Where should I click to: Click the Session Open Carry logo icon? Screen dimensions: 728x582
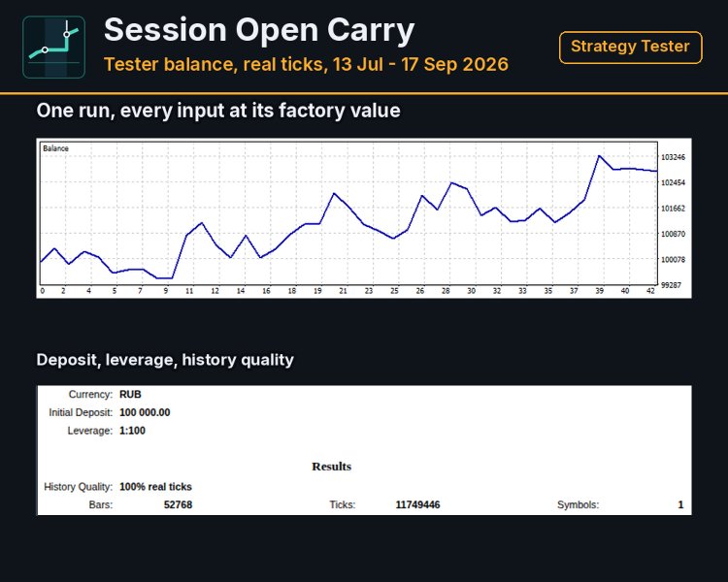click(53, 47)
